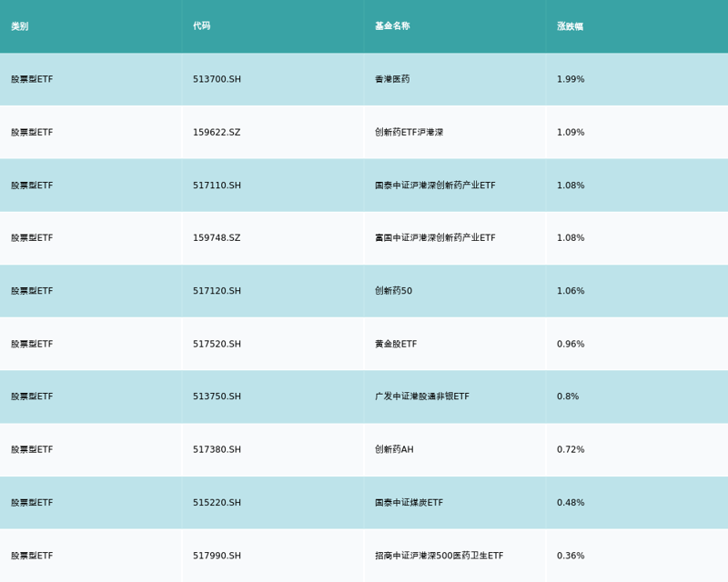Viewport: 728px width, 582px height.
Task: Select fund code 159622.SZ
Action: click(217, 132)
